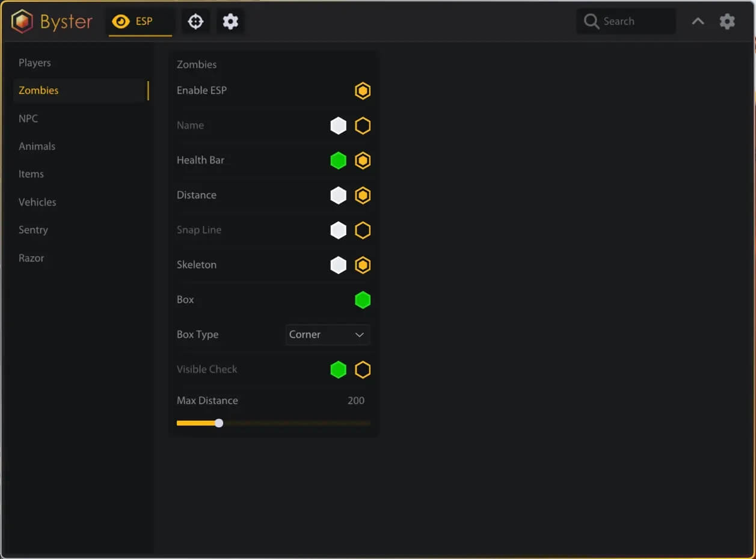
Task: Change the green Box color swatch
Action: coord(362,300)
